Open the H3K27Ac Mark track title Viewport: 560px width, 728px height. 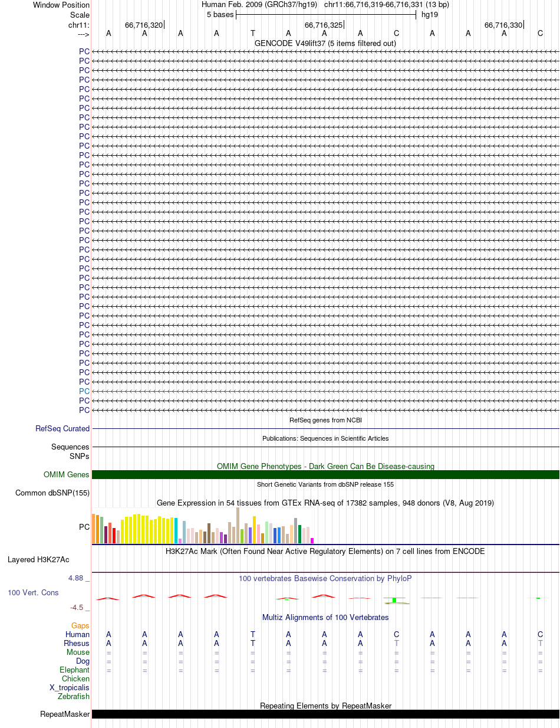point(325,552)
